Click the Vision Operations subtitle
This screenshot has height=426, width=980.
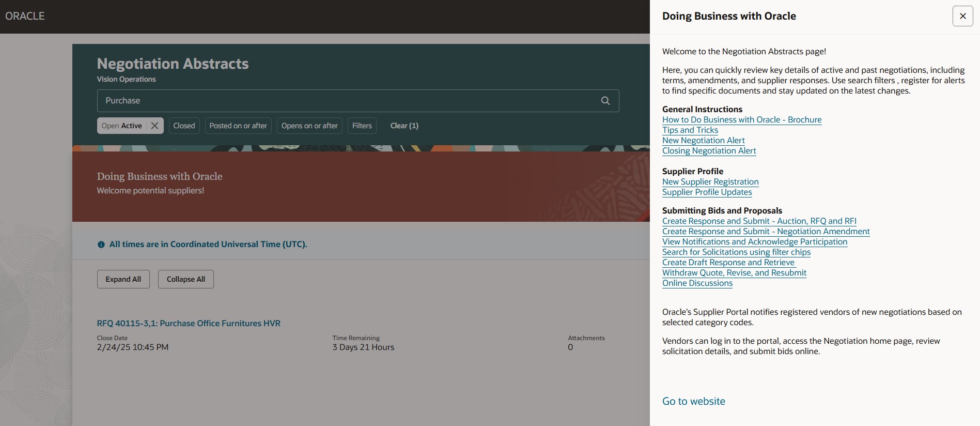[x=127, y=79]
